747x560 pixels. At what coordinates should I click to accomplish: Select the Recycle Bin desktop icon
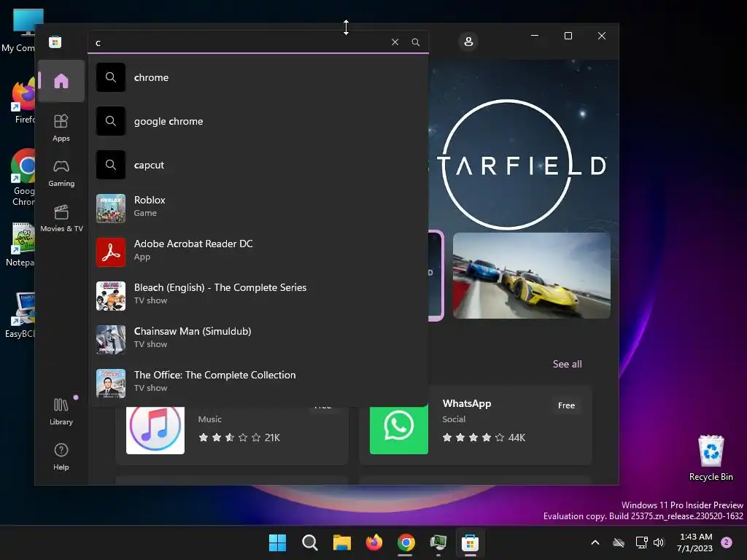coord(711,457)
